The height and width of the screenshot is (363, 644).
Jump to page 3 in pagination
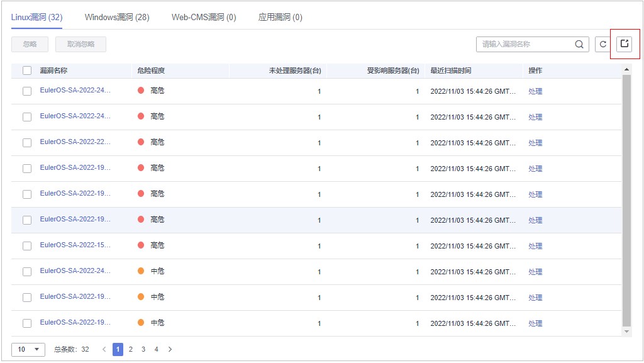coord(143,349)
